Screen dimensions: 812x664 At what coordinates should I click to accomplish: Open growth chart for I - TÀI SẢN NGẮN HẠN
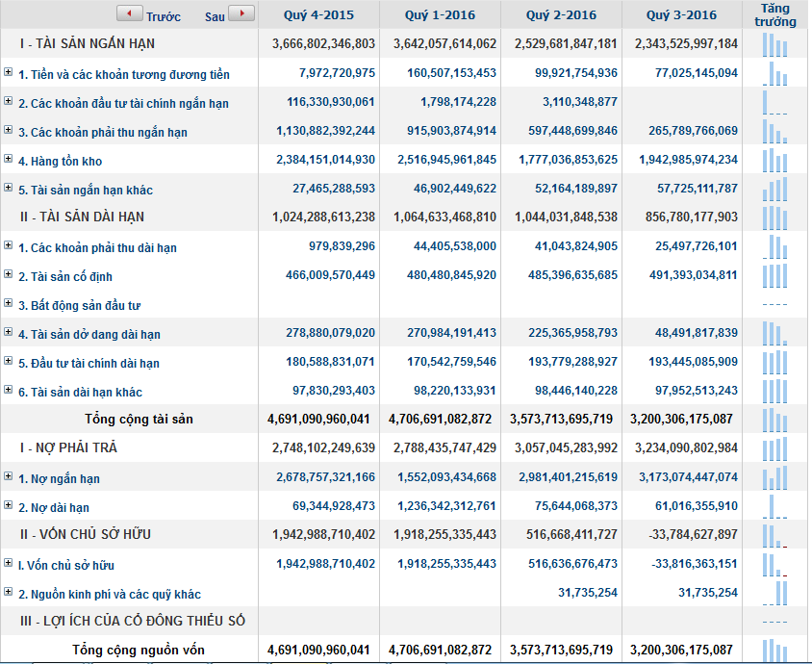click(x=774, y=44)
